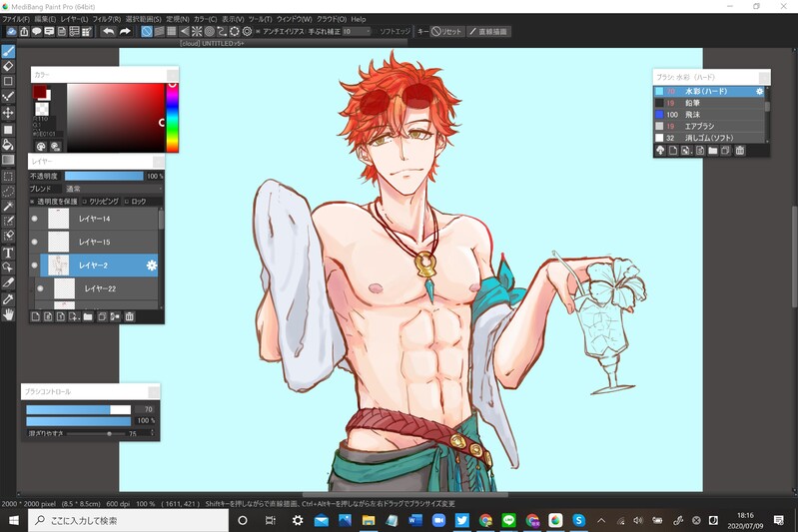Select the 消しゴム(ソフト) brush
The height and width of the screenshot is (532, 798).
point(709,138)
